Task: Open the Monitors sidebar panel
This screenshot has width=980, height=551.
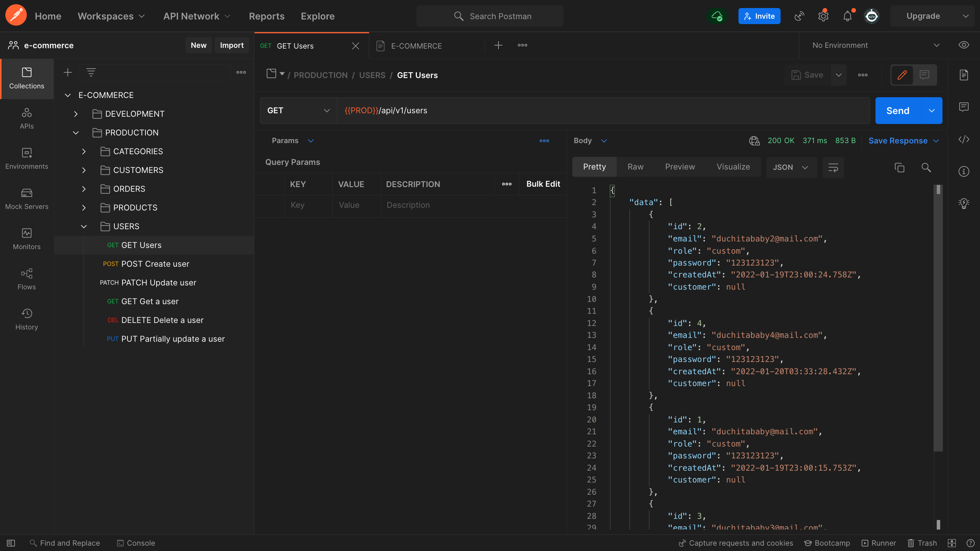Action: pyautogui.click(x=27, y=240)
